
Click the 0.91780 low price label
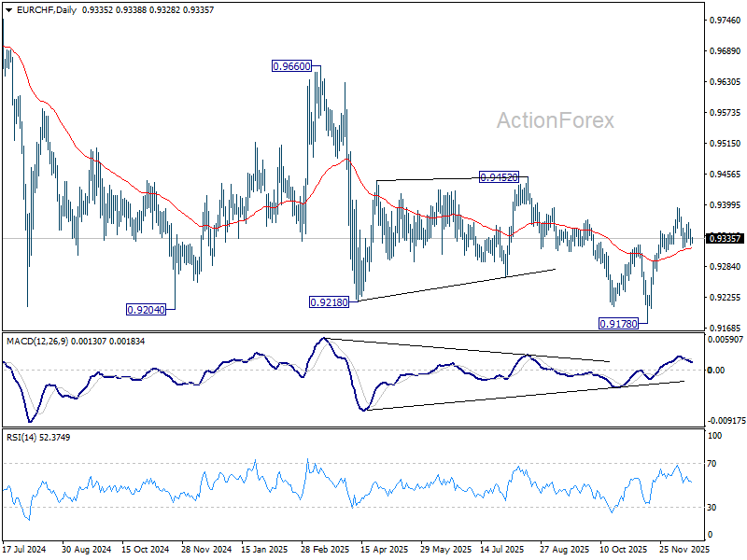point(618,324)
